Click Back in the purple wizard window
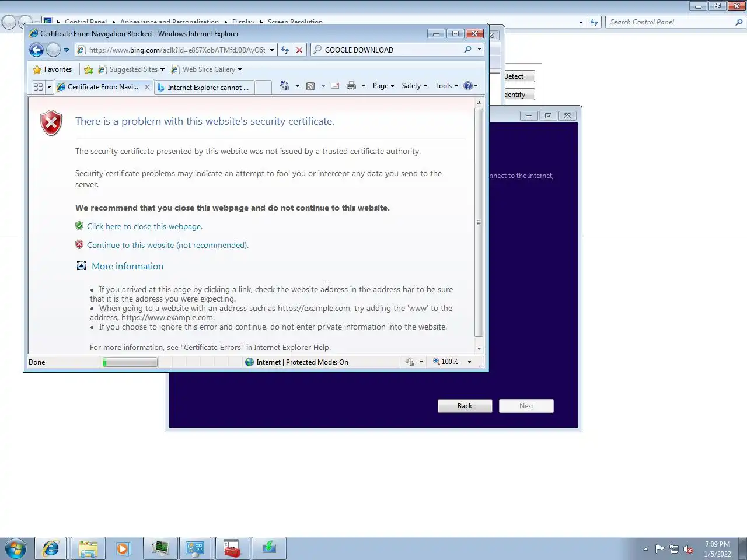Viewport: 747px width, 560px height. [465, 406]
